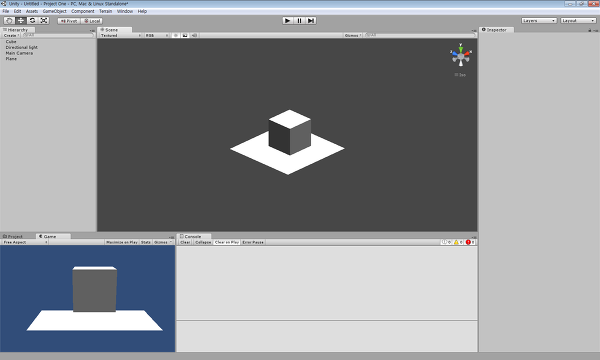
Task: Click the blue Z axis on the scene gizmo
Action: tap(454, 54)
